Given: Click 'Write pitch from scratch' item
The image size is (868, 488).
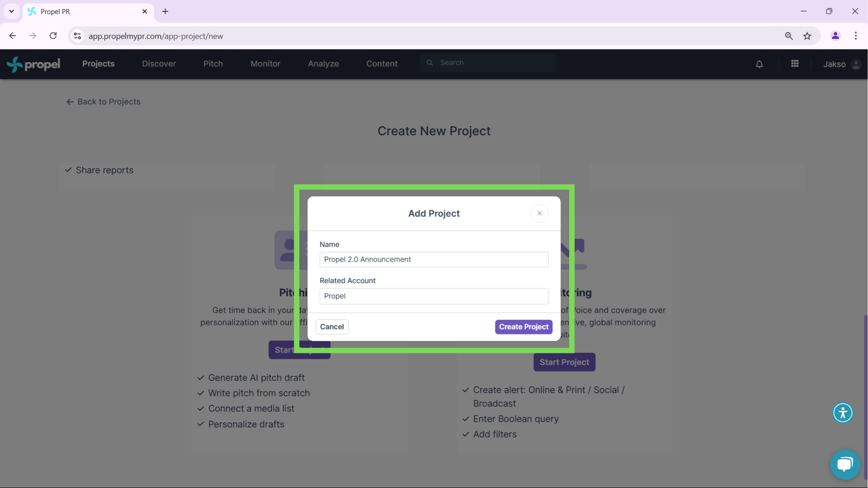Looking at the screenshot, I should coord(259,393).
